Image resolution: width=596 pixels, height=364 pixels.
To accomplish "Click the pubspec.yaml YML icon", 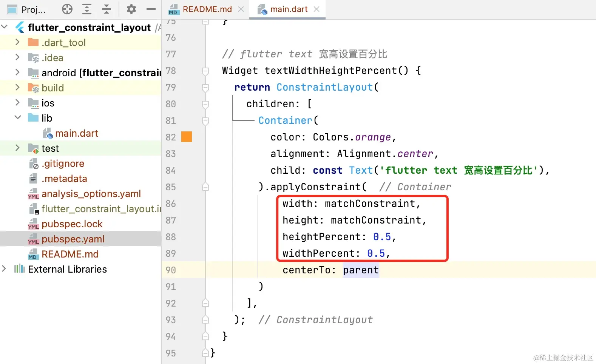I will [33, 239].
